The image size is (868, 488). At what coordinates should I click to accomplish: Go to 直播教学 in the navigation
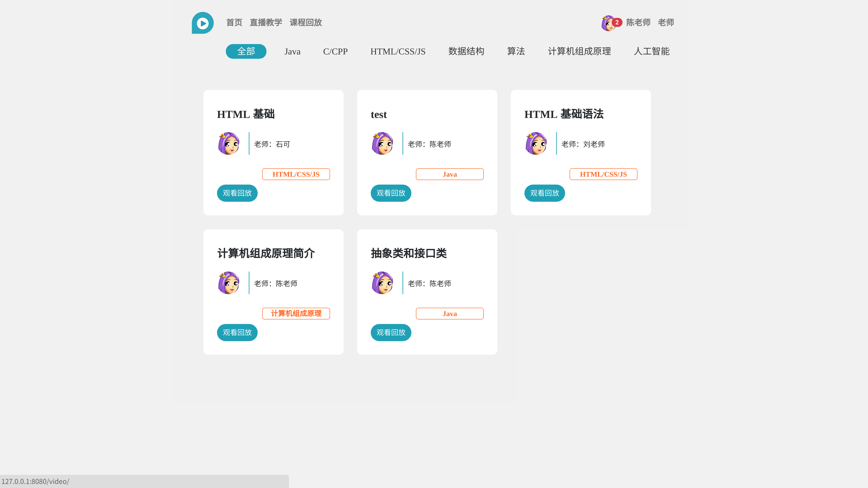pyautogui.click(x=266, y=23)
